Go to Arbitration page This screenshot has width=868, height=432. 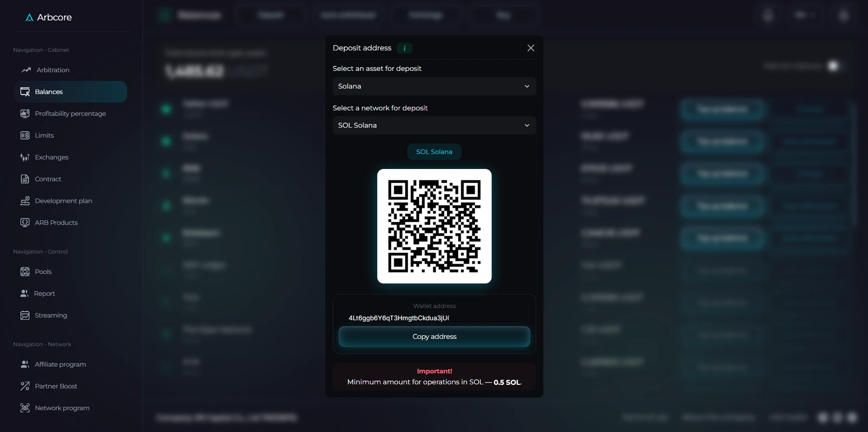(53, 70)
